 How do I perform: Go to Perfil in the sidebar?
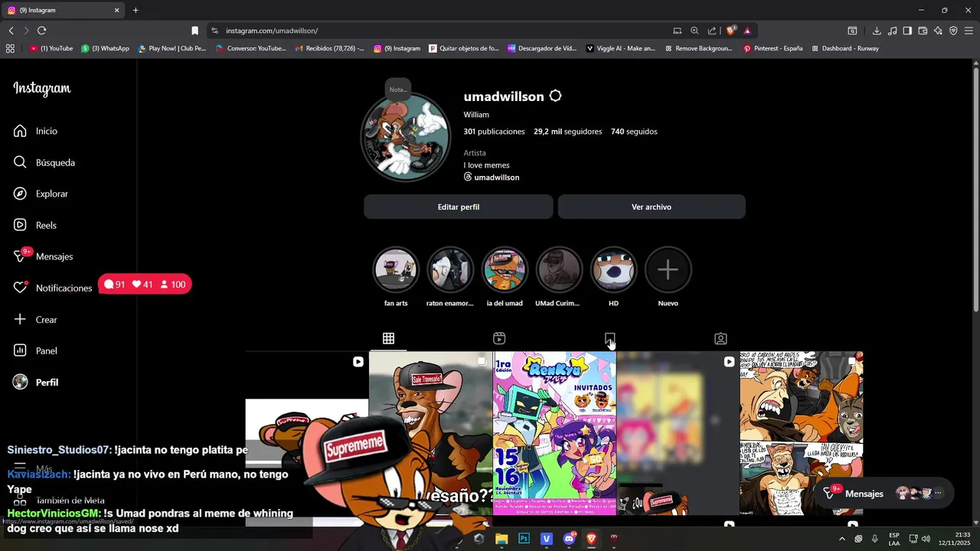click(x=36, y=382)
